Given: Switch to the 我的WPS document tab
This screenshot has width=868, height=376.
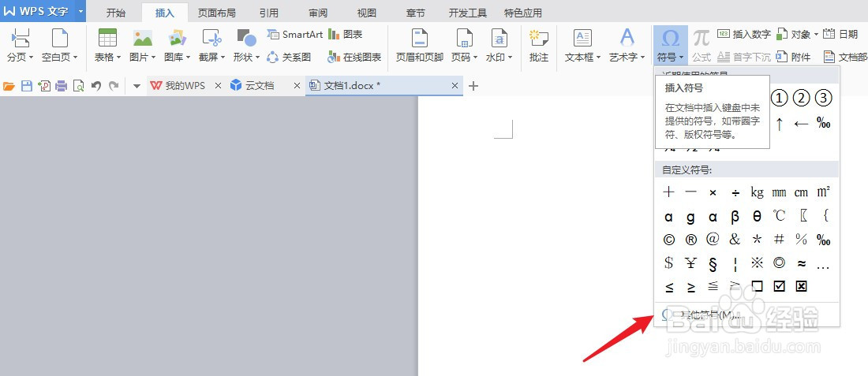Looking at the screenshot, I should (185, 86).
